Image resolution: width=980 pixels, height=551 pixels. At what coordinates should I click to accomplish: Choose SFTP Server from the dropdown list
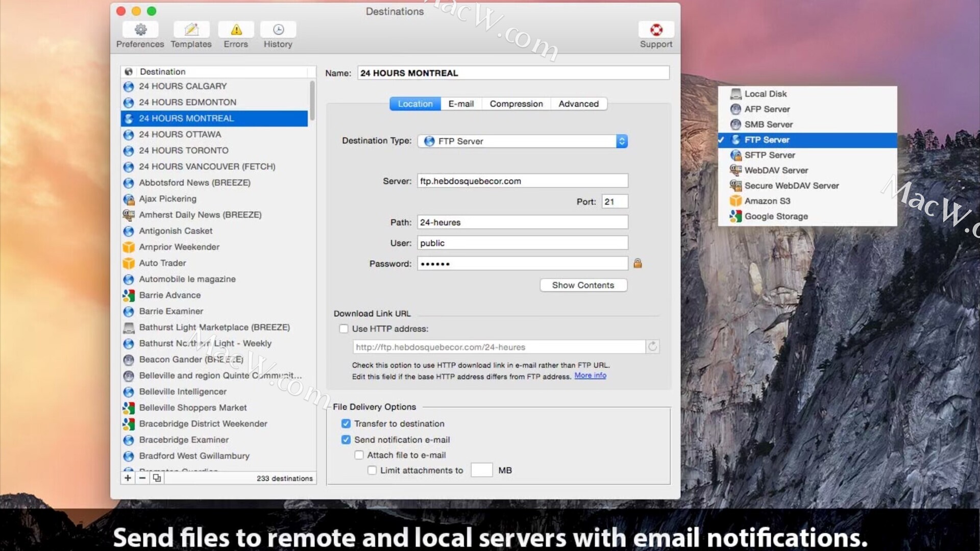pos(769,155)
